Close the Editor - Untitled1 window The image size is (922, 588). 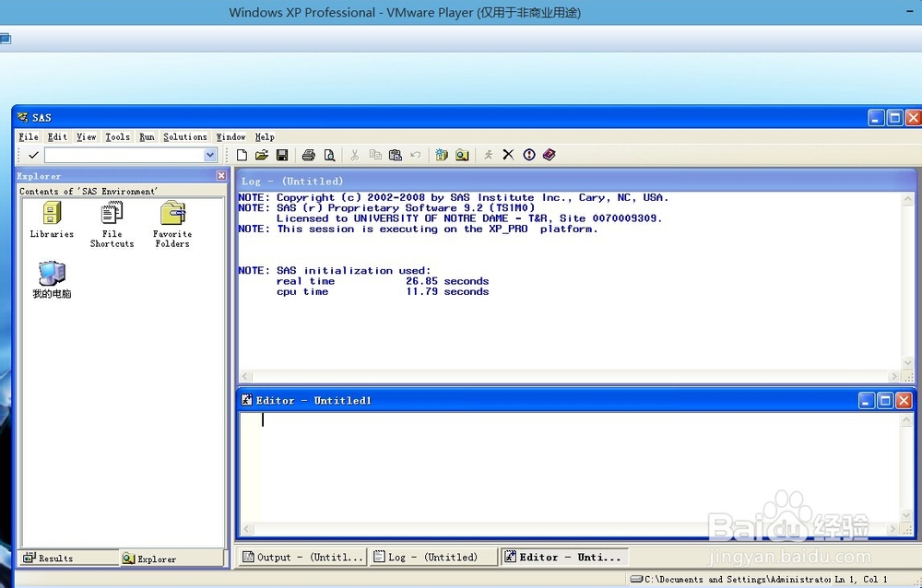(904, 401)
